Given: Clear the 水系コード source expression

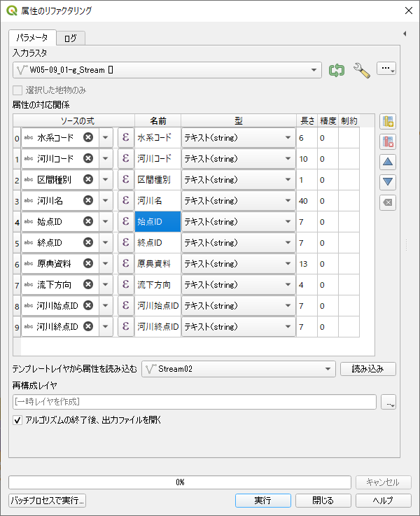Looking at the screenshot, I should point(87,138).
